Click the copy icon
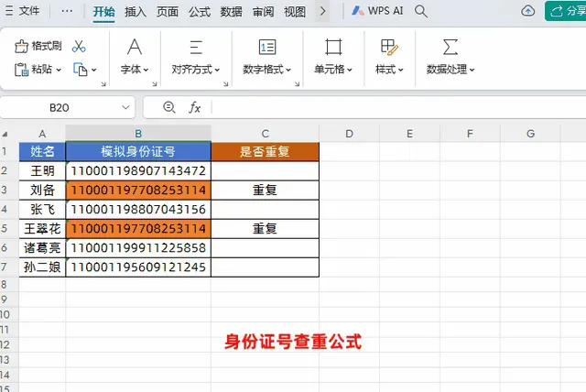Viewport: 586px width, 392px height. pos(81,70)
